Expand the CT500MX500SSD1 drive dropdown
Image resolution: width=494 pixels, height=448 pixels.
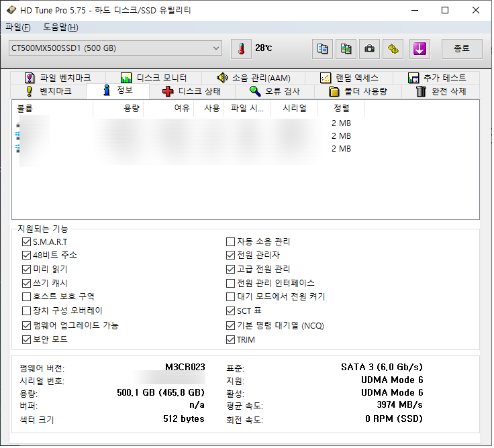point(115,48)
